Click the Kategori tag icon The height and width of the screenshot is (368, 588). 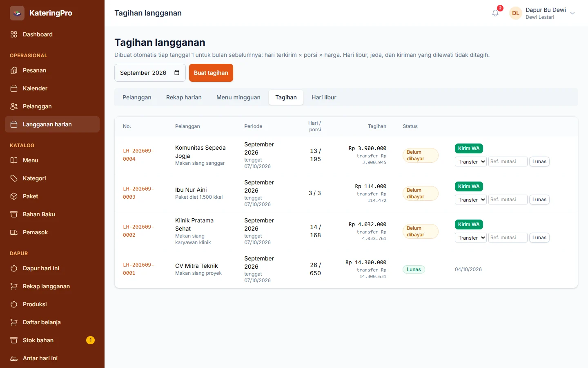14,178
